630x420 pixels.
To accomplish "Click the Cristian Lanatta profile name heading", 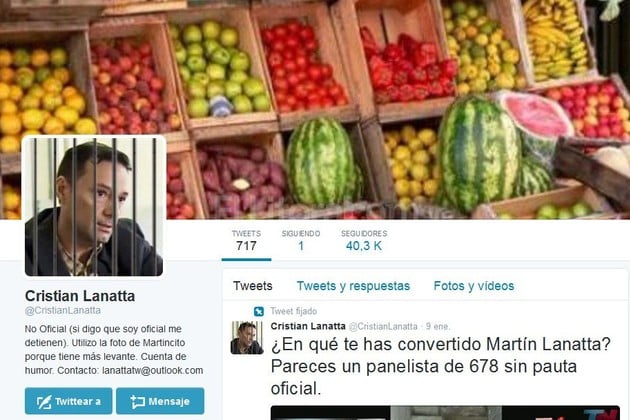I will point(80,296).
